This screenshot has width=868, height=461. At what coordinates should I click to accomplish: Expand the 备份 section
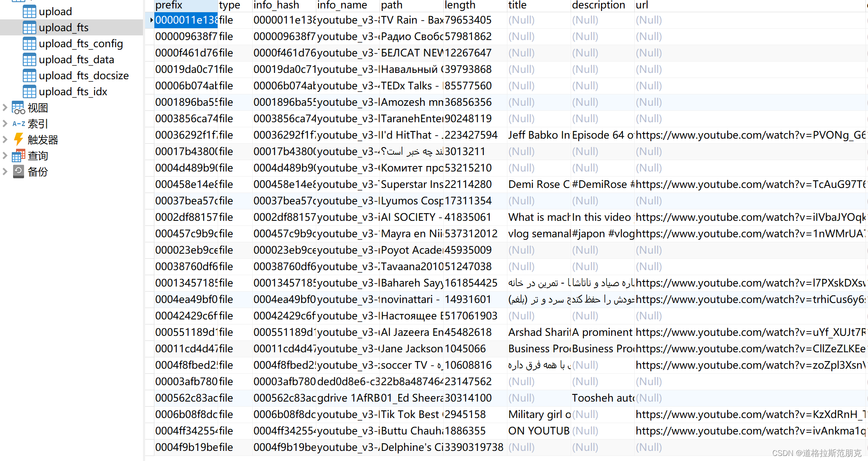click(x=4, y=172)
